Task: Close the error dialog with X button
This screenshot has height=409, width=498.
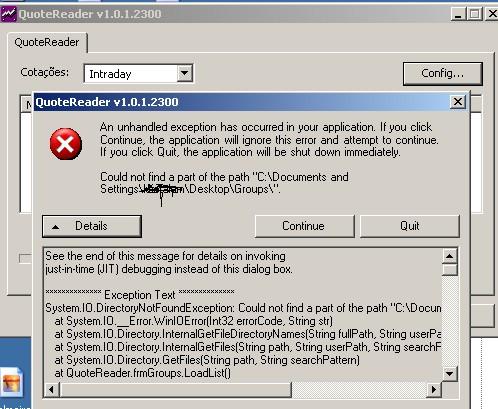Action: [458, 102]
